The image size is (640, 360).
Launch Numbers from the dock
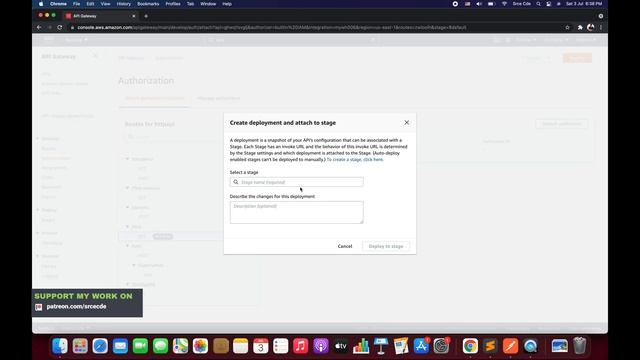(361, 346)
